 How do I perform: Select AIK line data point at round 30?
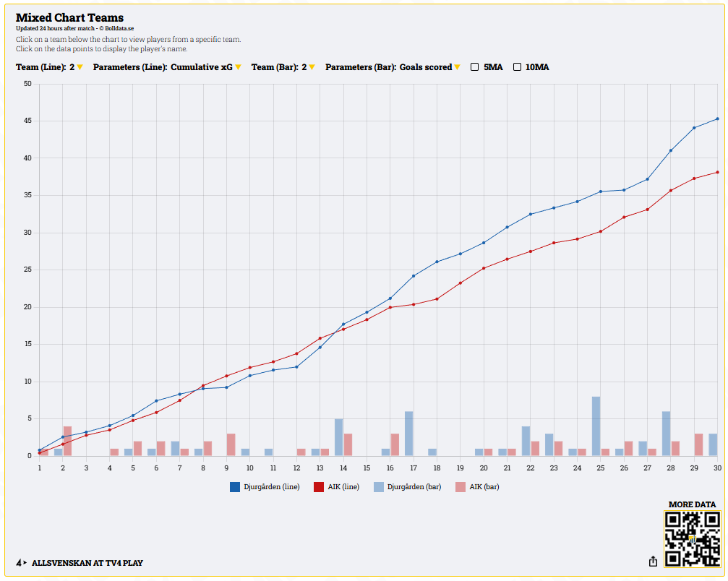717,172
